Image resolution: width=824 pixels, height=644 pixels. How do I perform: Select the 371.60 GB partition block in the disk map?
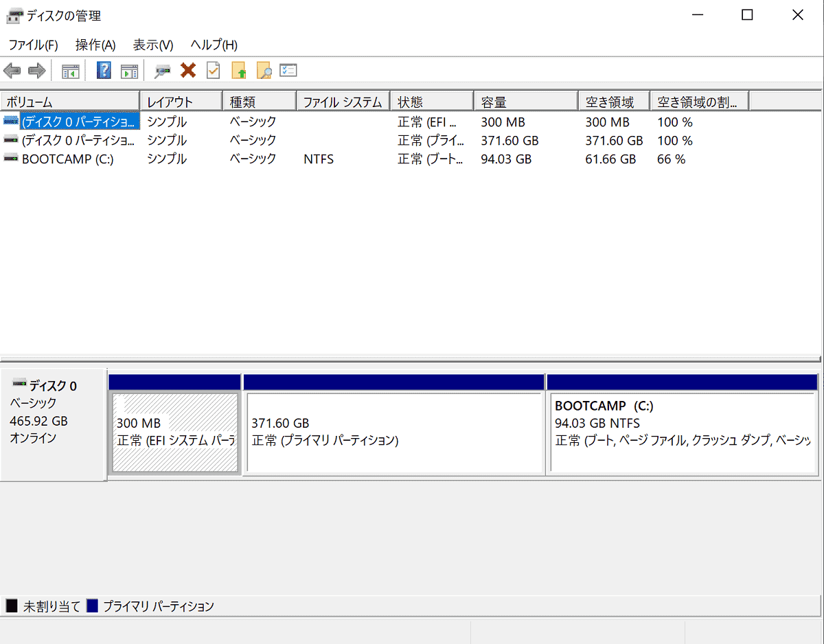(395, 432)
